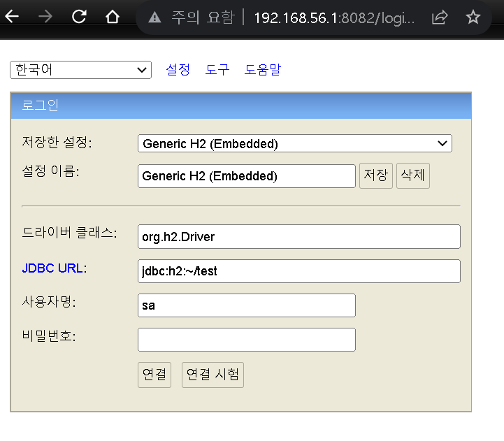Open the 도움말 help link

[x=263, y=69]
